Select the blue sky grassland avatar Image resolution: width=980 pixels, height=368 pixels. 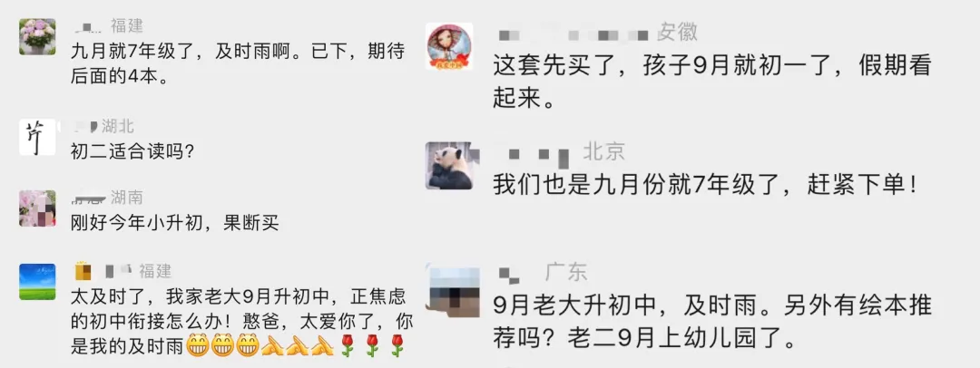click(37, 282)
